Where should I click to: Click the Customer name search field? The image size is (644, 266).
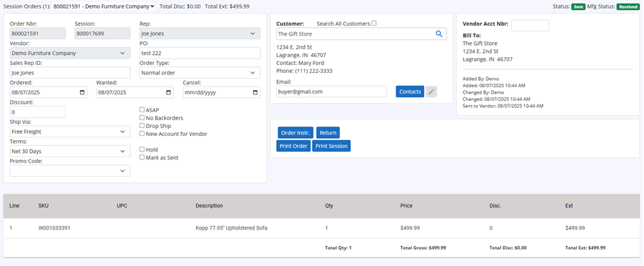(x=355, y=34)
